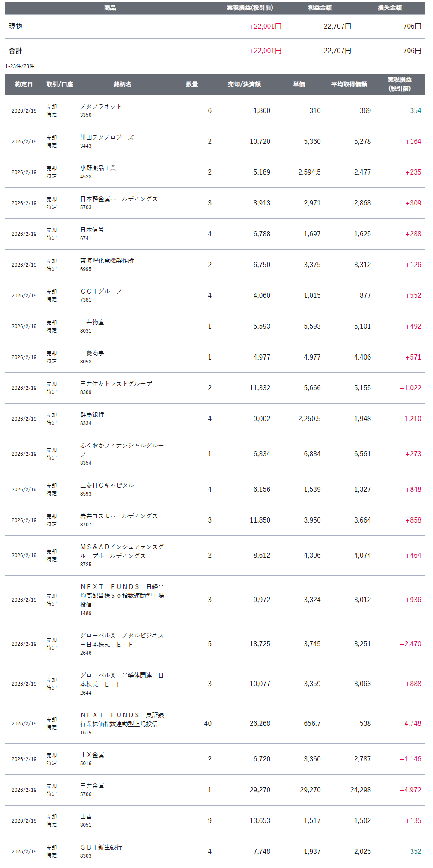Select the メタプラネット stock name
The width and height of the screenshot is (433, 868).
[101, 107]
